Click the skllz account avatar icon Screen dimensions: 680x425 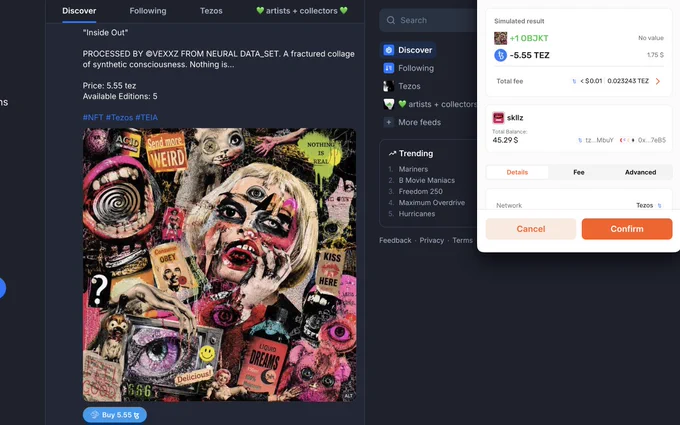point(498,118)
